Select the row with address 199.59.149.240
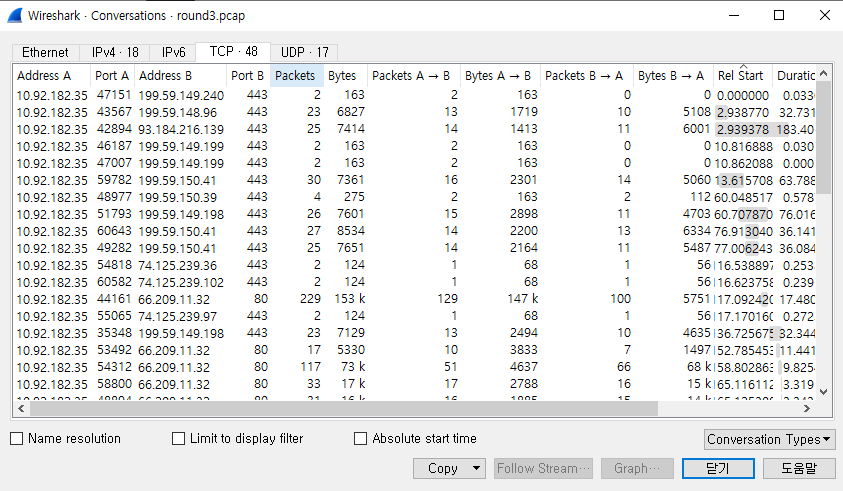Viewport: 843px width, 491px height. click(414, 95)
